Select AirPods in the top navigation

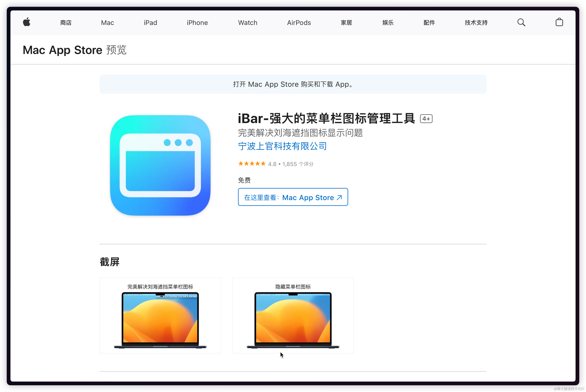tap(299, 23)
